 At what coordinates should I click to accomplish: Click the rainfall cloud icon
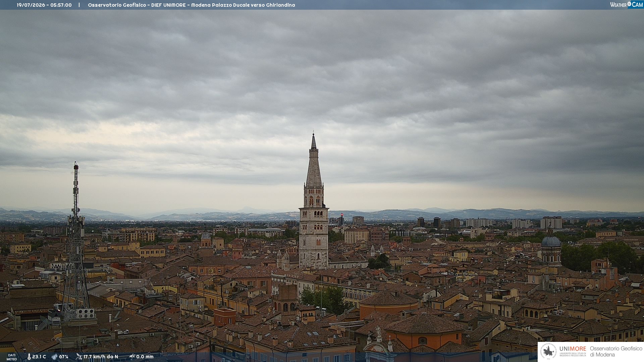point(132,357)
